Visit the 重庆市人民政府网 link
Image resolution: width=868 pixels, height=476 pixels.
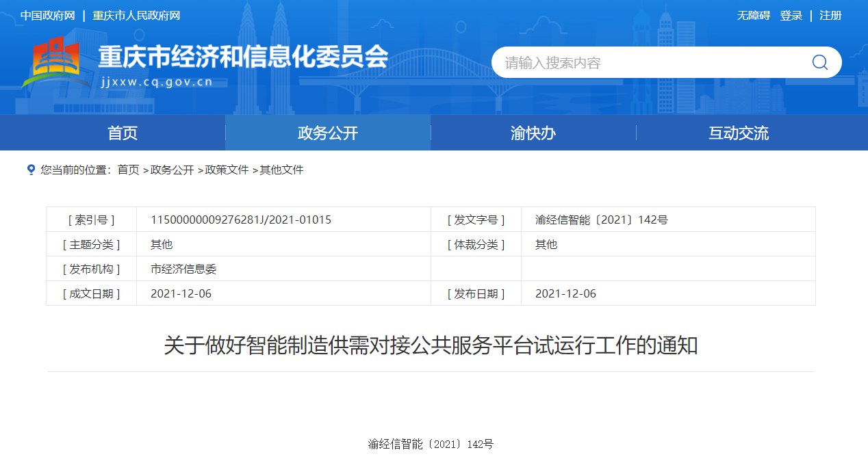coord(136,16)
